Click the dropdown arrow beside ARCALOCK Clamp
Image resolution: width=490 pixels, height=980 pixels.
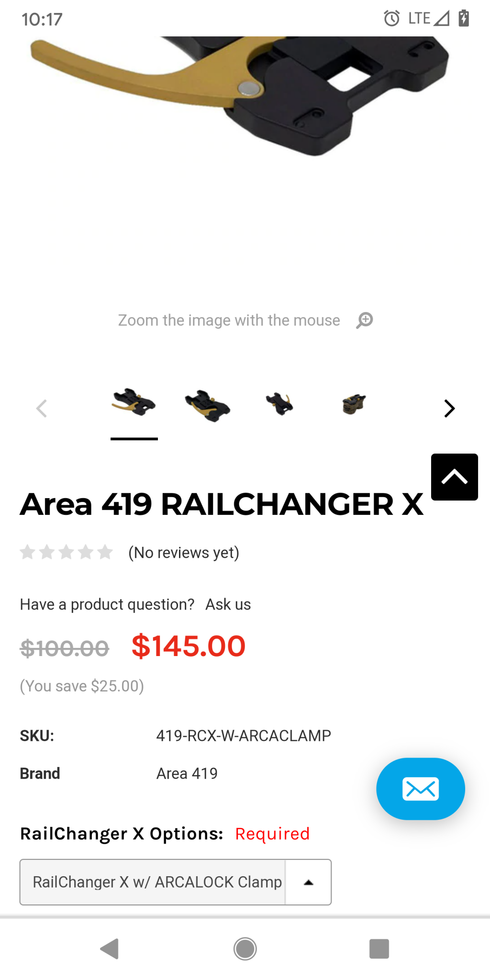coord(309,882)
